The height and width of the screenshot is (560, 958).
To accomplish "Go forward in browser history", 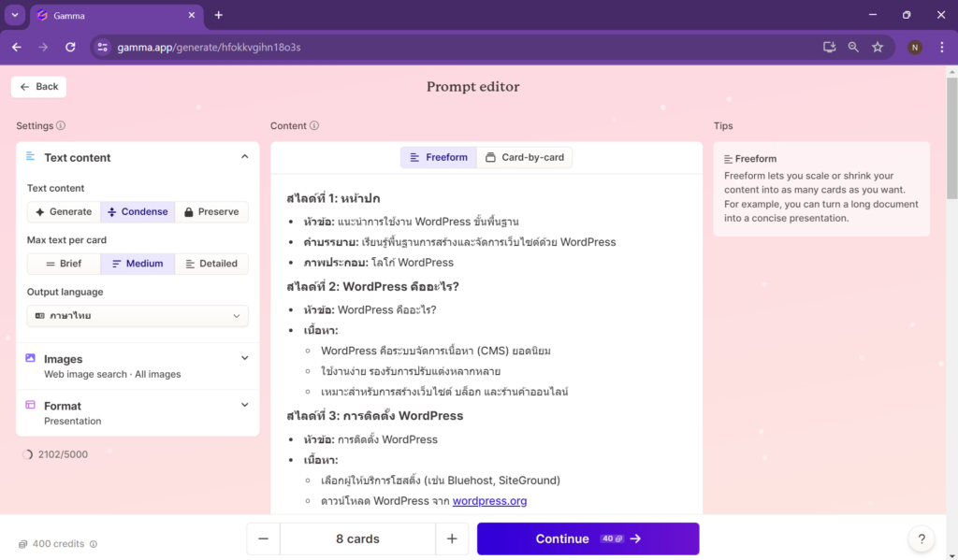I will [43, 47].
